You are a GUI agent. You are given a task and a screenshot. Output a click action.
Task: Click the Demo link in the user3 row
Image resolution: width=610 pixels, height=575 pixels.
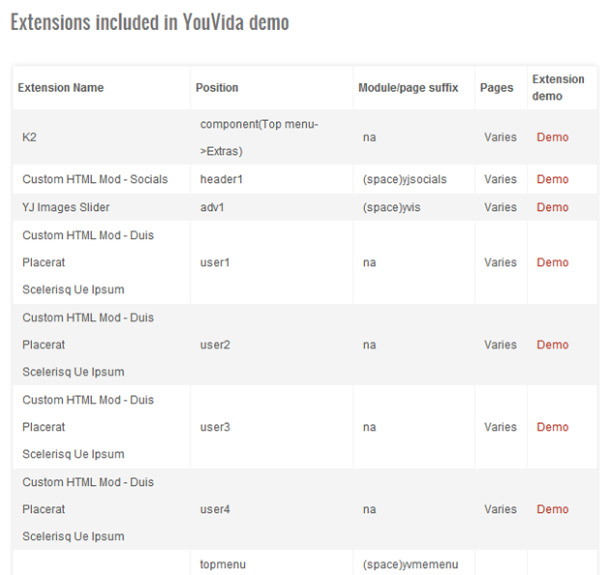tap(552, 427)
